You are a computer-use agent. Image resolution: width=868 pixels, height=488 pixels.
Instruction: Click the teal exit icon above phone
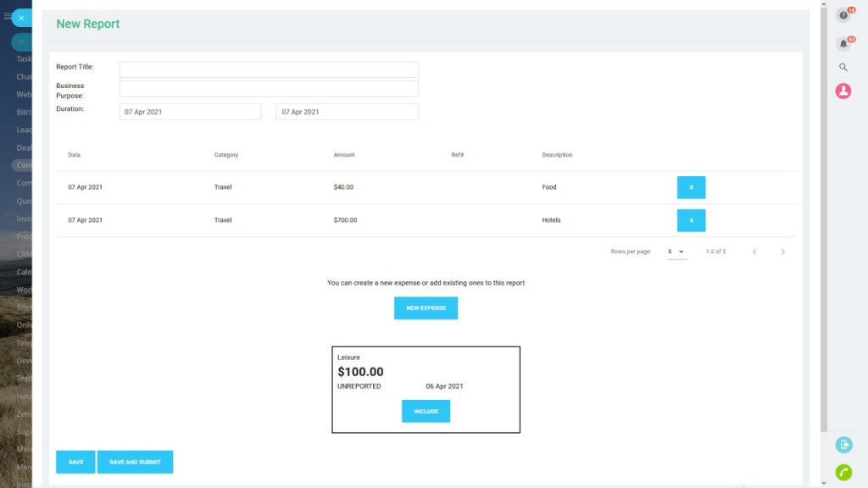pos(843,445)
